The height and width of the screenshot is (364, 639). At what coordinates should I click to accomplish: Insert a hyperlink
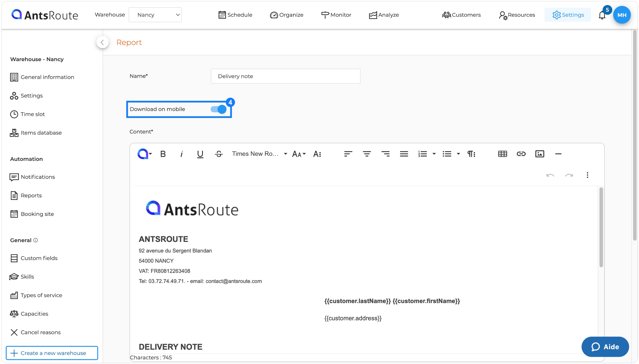coord(521,154)
